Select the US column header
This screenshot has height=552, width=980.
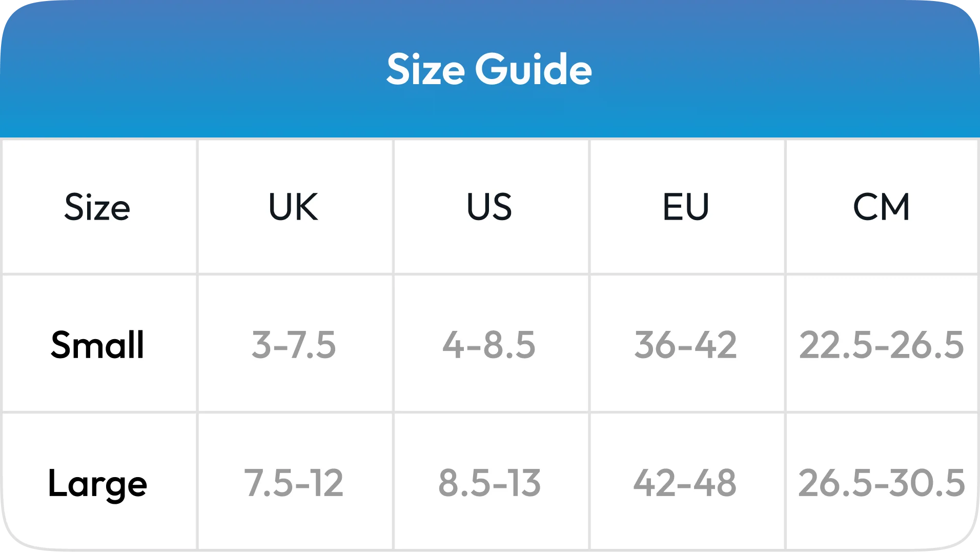(489, 207)
